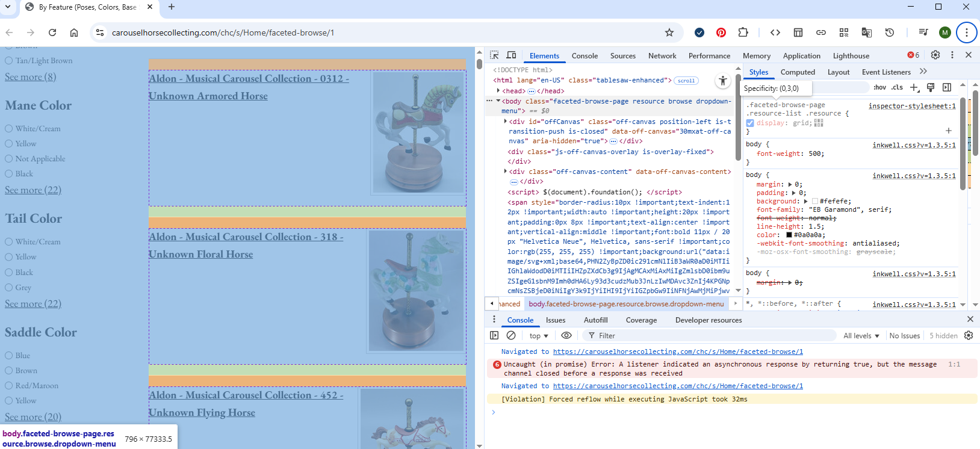980x449 pixels.
Task: Toggle the device toolbar in DevTools
Action: click(x=511, y=55)
